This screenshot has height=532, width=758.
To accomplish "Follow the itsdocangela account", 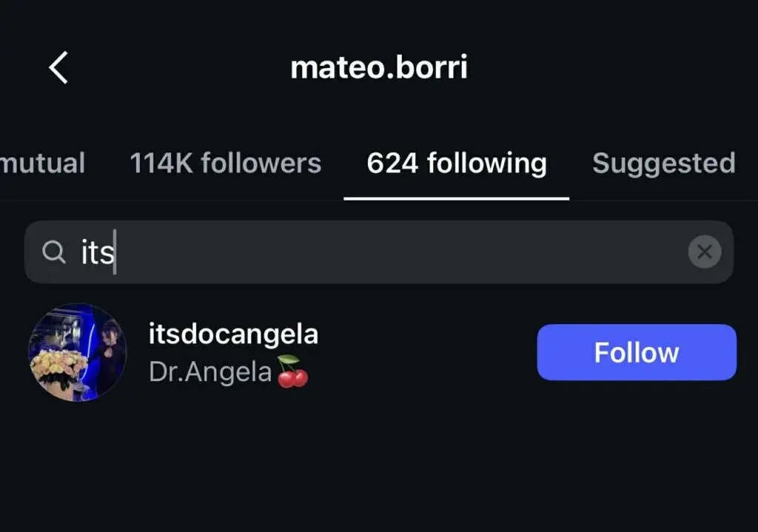I will (x=636, y=353).
